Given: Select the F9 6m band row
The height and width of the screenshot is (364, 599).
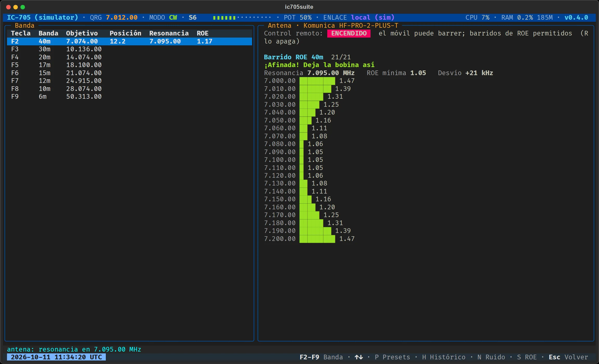Looking at the screenshot, I should pyautogui.click(x=129, y=97).
